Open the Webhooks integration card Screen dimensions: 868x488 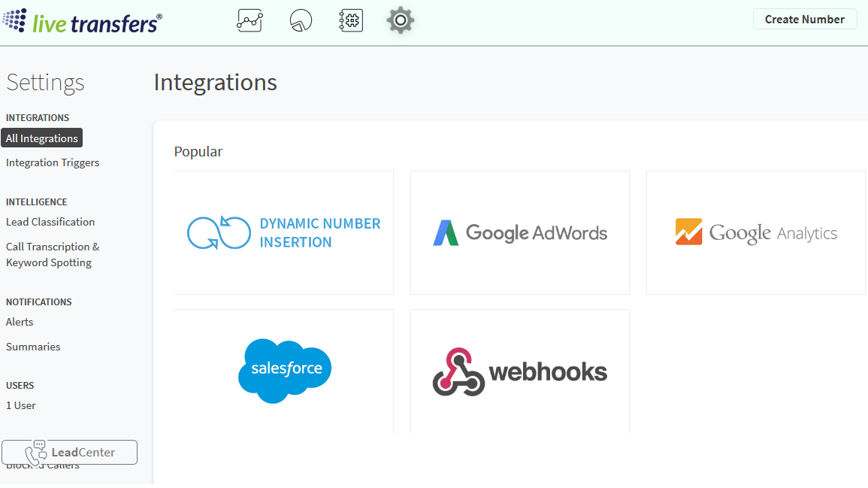520,371
